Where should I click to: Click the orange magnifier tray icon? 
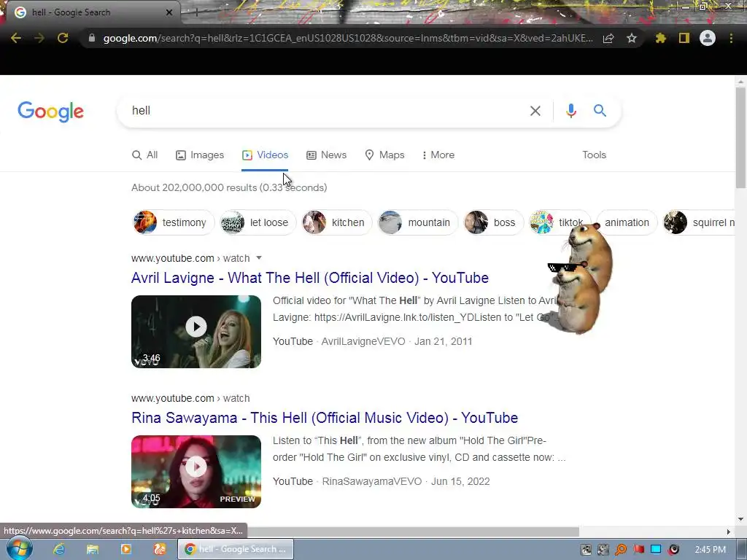(621, 550)
